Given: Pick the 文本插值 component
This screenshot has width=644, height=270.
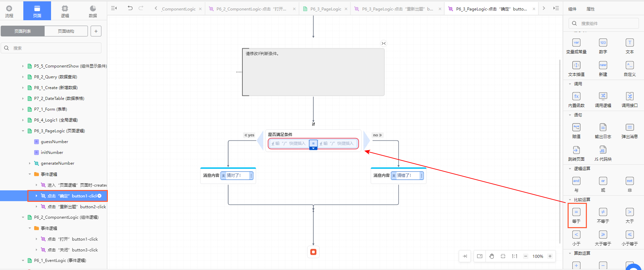Looking at the screenshot, I should coord(576,69).
